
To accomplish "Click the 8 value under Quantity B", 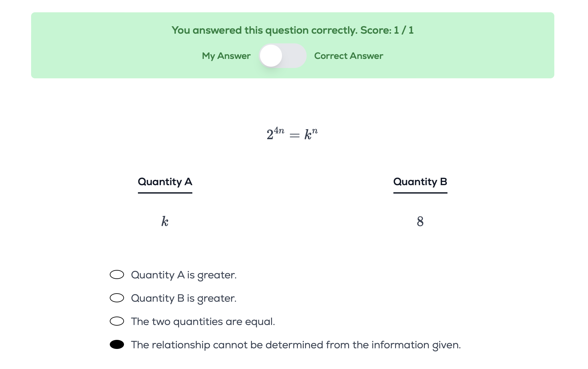I will tap(420, 222).
